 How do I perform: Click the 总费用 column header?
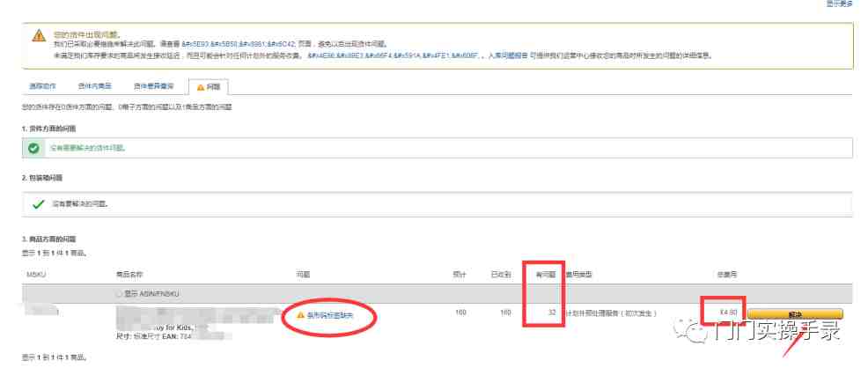[x=727, y=275]
